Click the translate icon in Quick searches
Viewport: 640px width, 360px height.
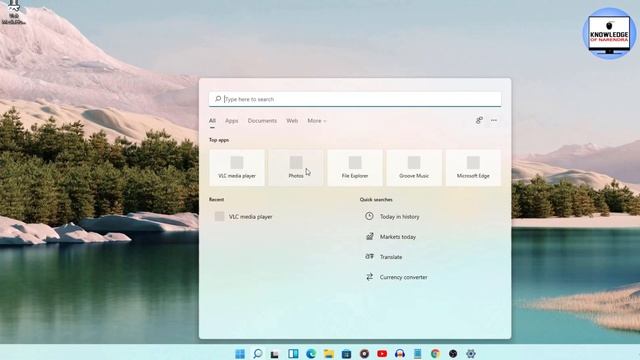(369, 256)
